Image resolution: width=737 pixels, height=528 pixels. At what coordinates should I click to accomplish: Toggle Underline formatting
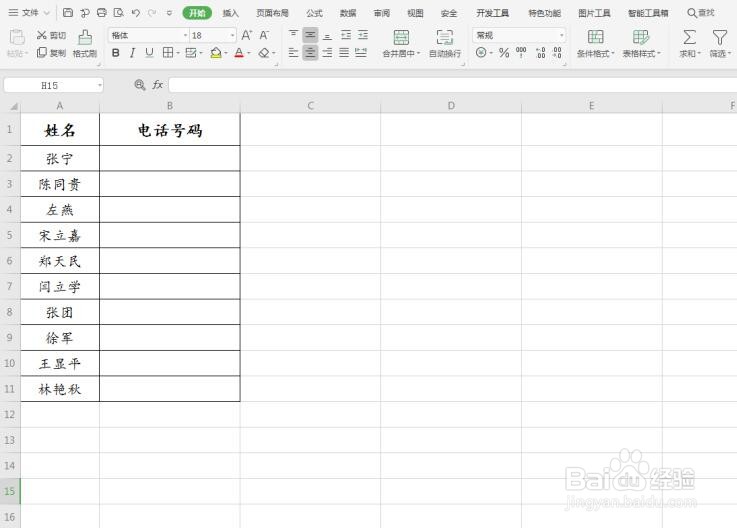tap(149, 53)
